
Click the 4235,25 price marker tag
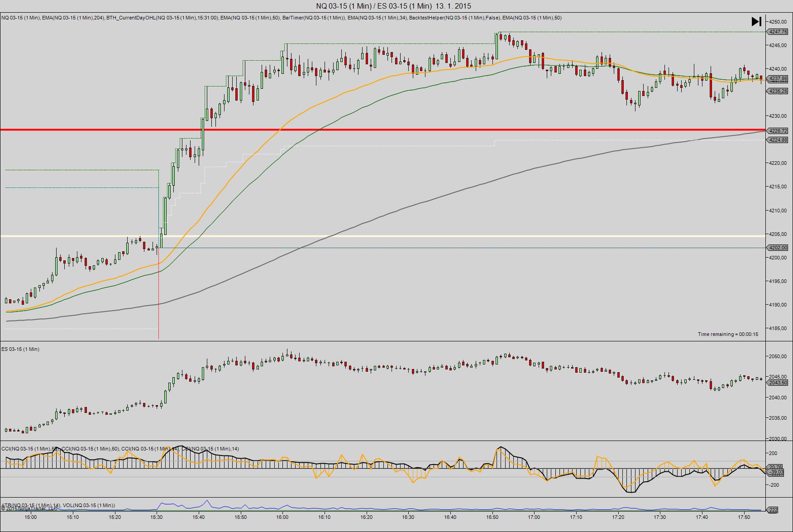[778, 91]
